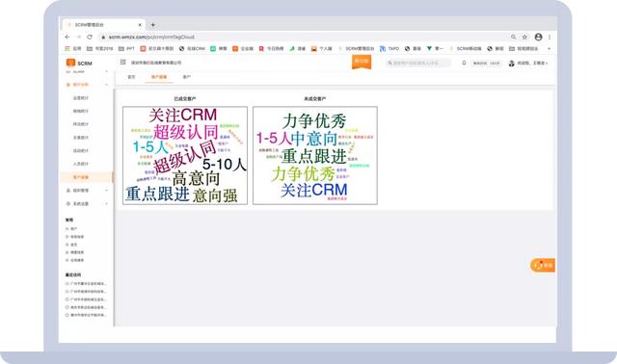Open the Chrome three-dot menu

point(550,37)
